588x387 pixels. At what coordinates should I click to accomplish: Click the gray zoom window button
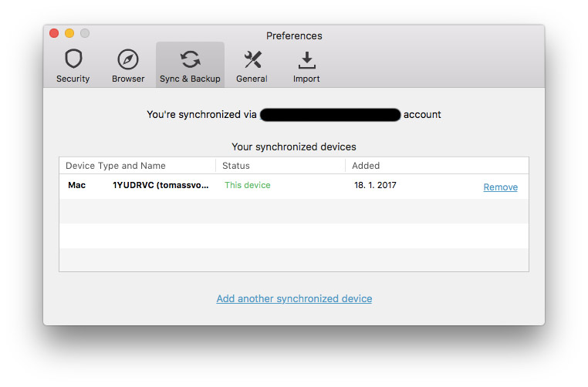(x=85, y=33)
